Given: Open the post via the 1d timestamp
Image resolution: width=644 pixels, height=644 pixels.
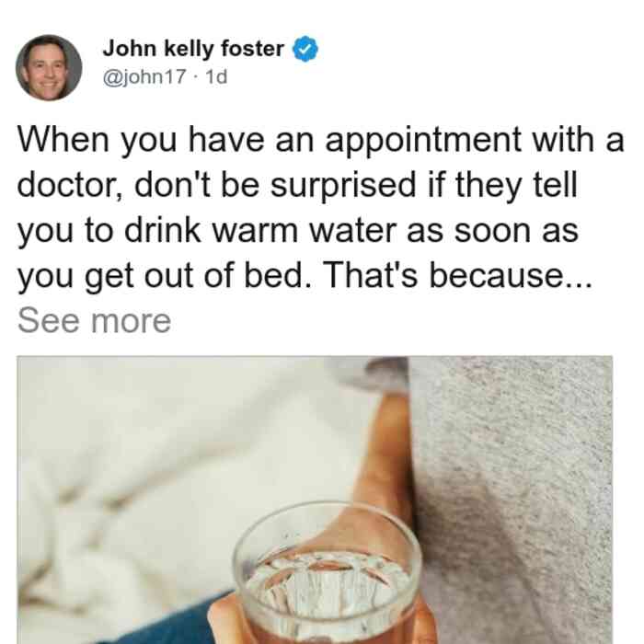Looking at the screenshot, I should [216, 76].
